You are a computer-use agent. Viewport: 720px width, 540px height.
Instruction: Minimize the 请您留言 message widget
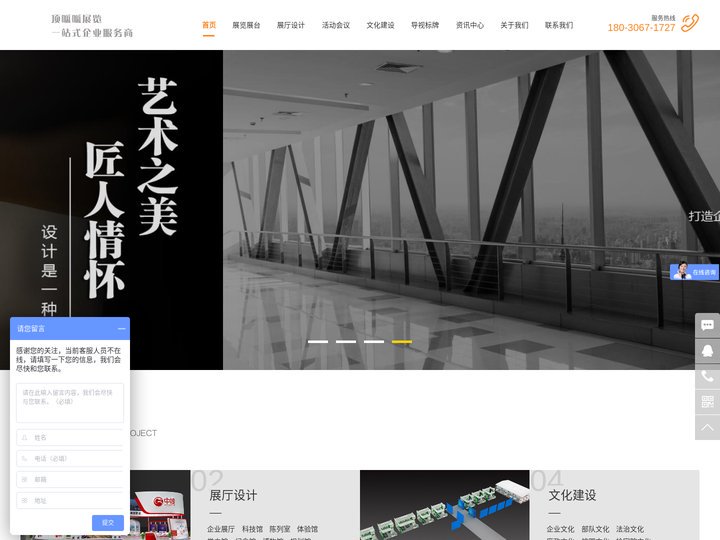coord(121,329)
